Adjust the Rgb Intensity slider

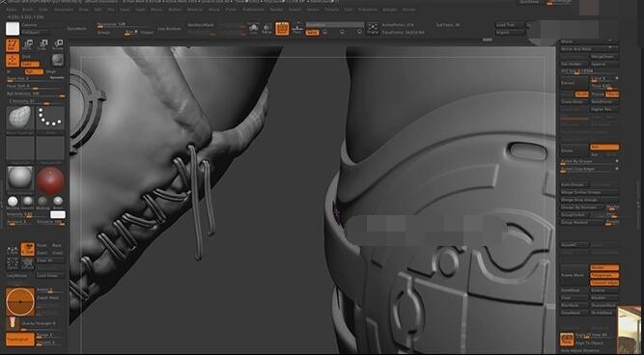click(36, 95)
